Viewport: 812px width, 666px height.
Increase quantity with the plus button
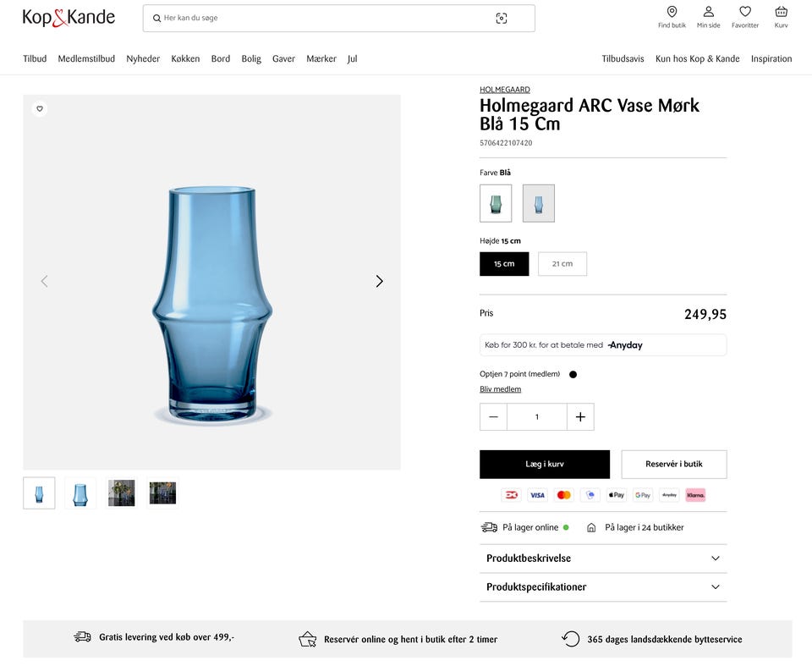[x=580, y=416]
